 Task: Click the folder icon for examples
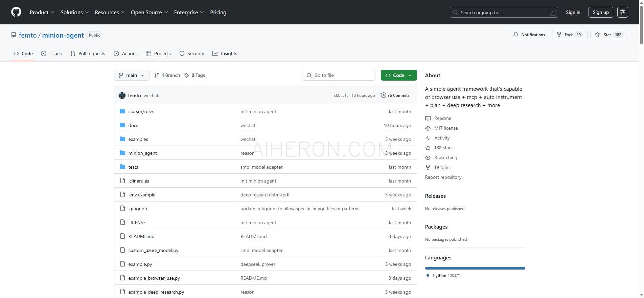point(122,139)
